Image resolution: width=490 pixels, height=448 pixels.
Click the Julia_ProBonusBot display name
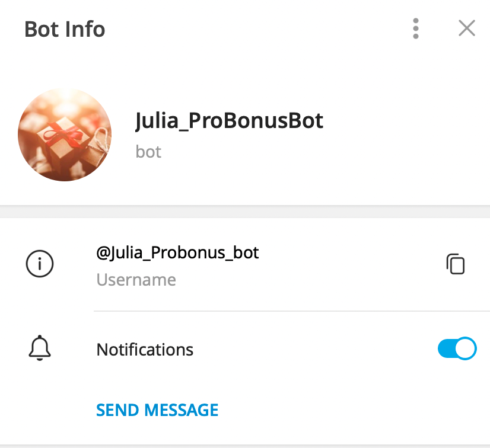click(230, 120)
